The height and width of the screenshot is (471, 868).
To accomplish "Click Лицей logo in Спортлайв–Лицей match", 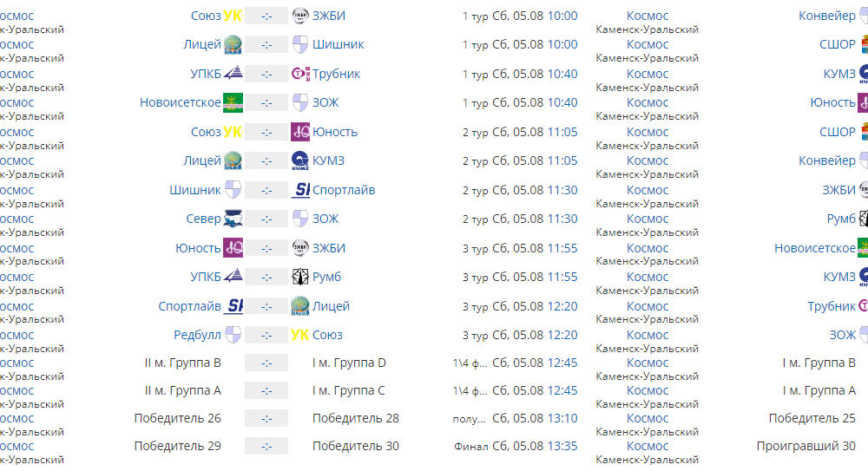I will point(300,306).
